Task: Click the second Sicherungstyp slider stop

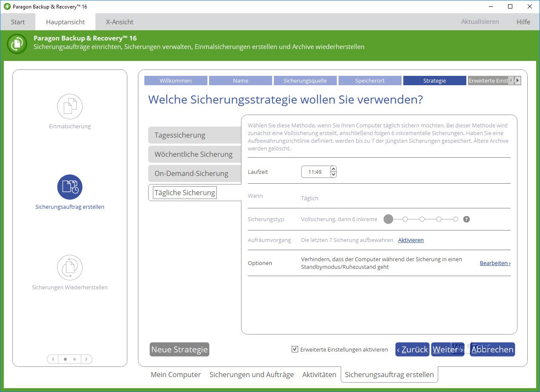Action: pyautogui.click(x=405, y=219)
